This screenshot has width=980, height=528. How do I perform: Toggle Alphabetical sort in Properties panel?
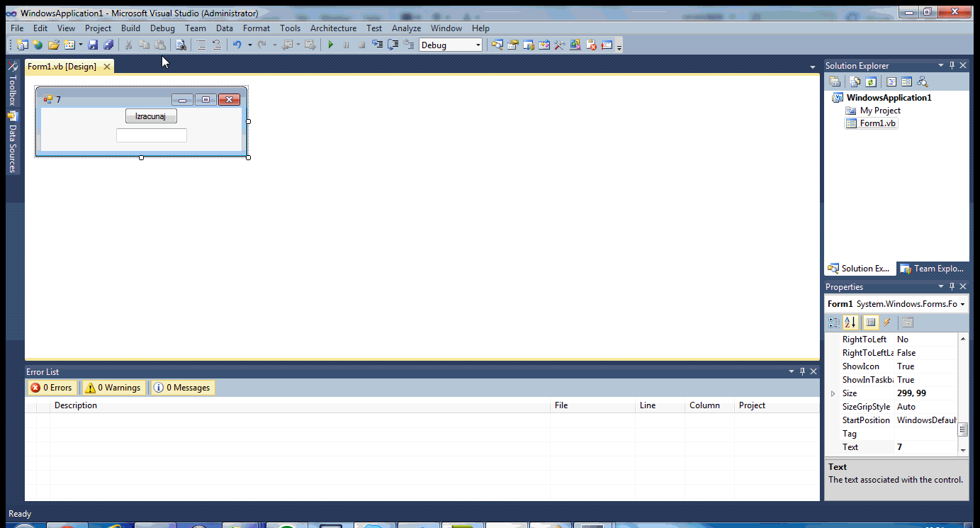[x=850, y=322]
